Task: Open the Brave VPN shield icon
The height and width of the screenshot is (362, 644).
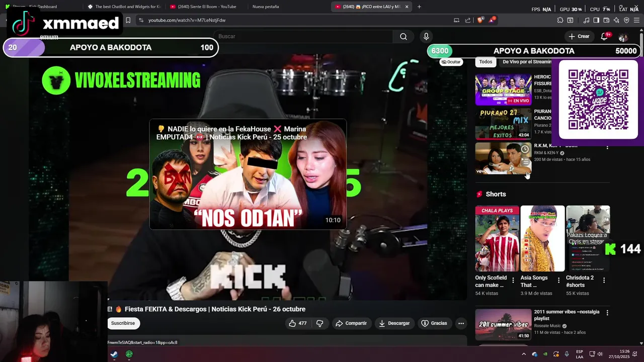Action: tap(626, 20)
